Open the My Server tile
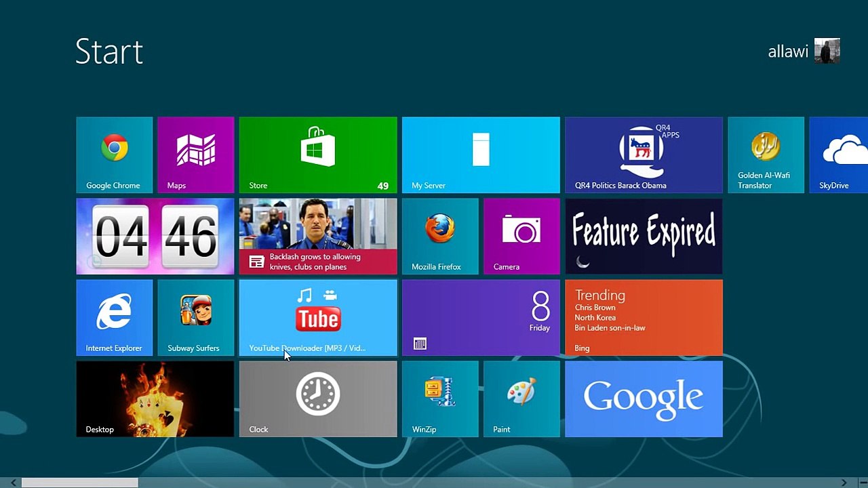The height and width of the screenshot is (488, 868). 481,155
